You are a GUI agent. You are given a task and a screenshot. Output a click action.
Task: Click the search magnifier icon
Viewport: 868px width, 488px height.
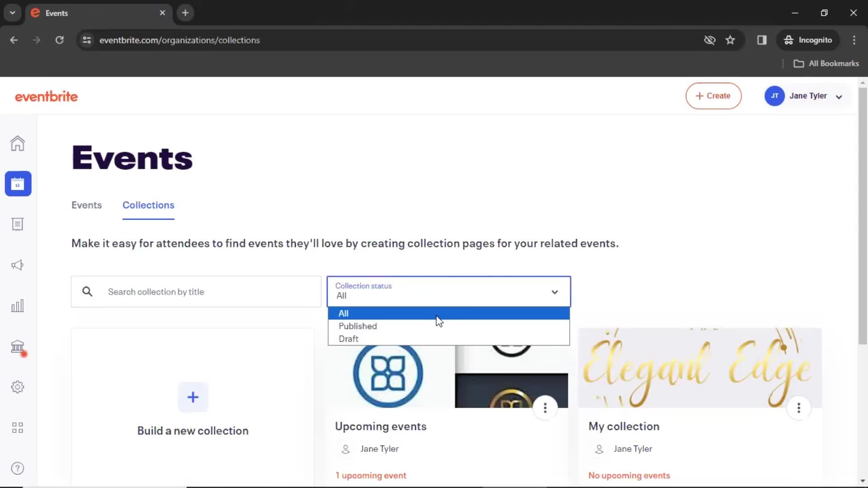pos(87,292)
